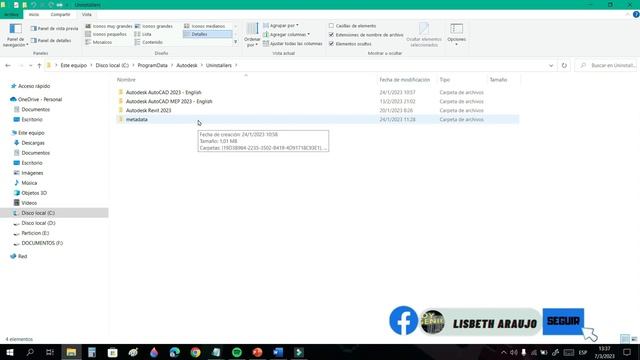The width and height of the screenshot is (640, 360).
Task: Open Imágenes in navigation pane
Action: 32,173
